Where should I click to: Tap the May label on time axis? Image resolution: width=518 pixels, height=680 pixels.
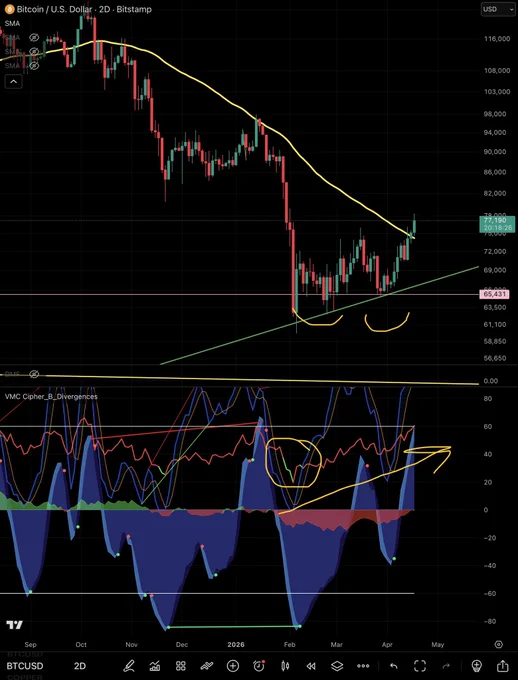click(438, 644)
